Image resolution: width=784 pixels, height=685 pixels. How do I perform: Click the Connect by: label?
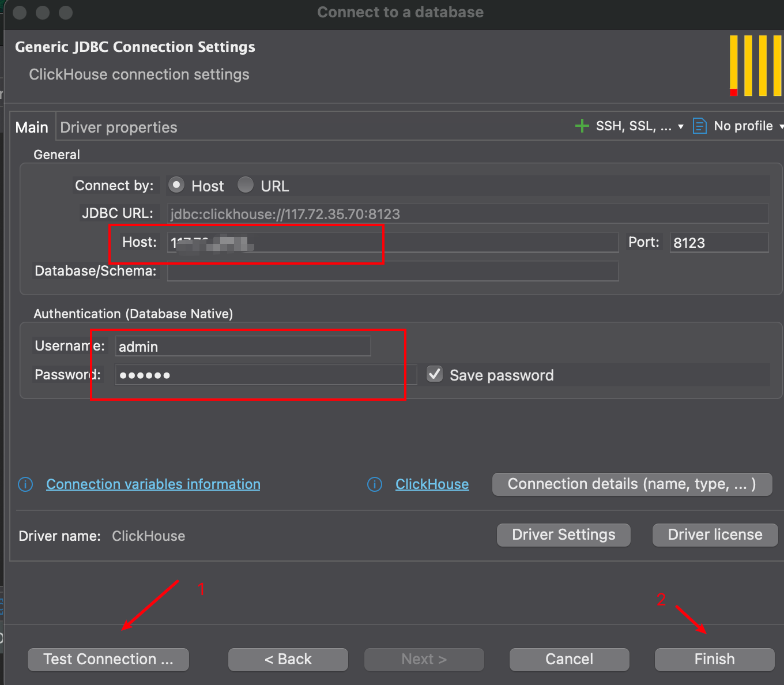114,186
